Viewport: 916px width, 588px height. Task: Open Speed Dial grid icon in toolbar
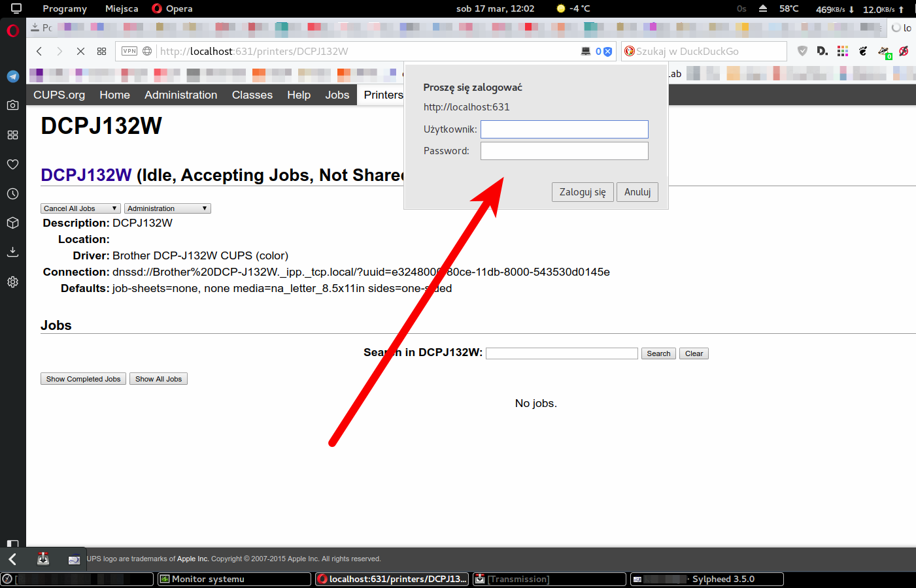click(x=101, y=51)
